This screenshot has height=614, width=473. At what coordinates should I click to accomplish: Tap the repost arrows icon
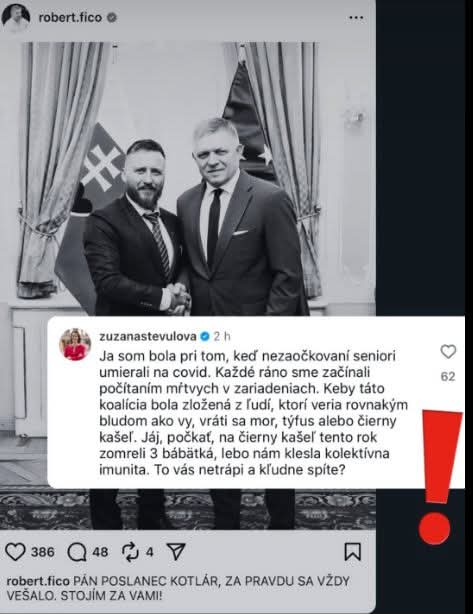tap(131, 552)
